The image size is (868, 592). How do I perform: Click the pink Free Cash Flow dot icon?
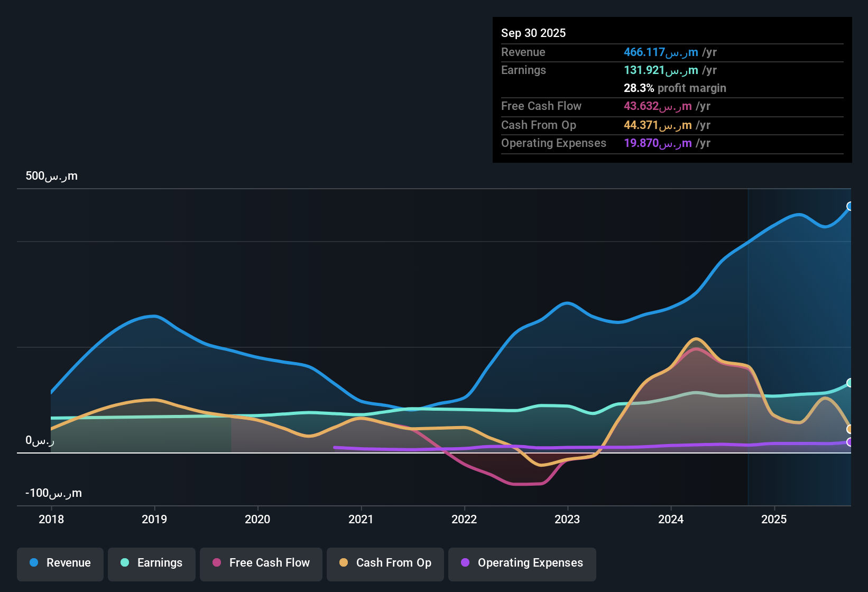(x=216, y=563)
